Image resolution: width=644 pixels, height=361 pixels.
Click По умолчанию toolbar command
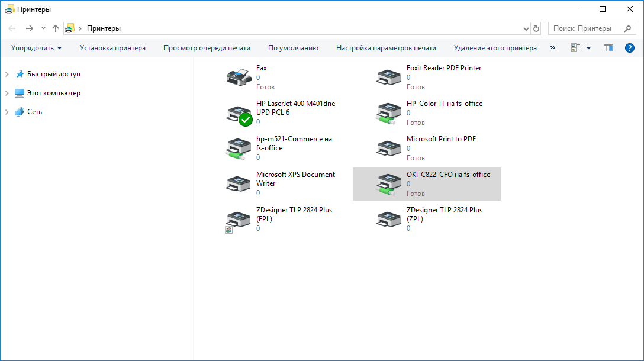point(293,48)
